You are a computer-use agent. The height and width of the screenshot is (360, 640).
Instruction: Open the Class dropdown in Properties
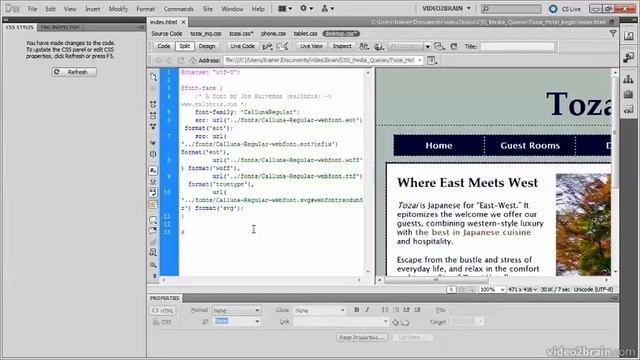pyautogui.click(x=319, y=311)
